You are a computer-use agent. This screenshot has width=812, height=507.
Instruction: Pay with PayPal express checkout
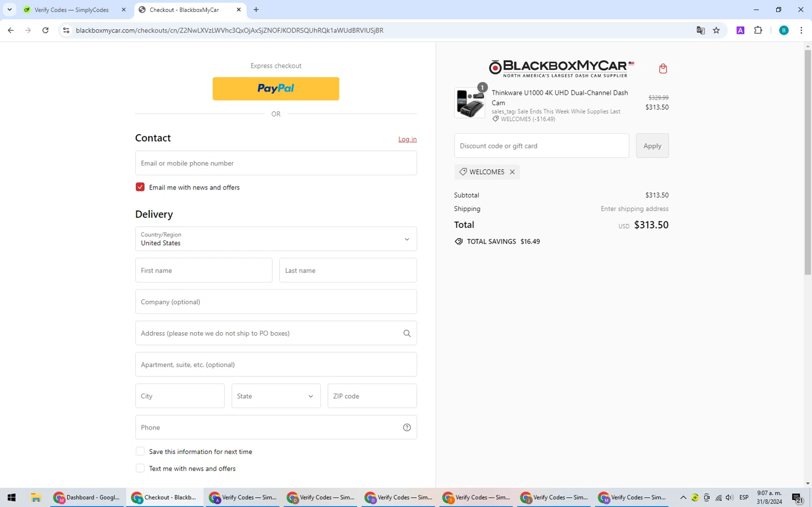coord(276,89)
